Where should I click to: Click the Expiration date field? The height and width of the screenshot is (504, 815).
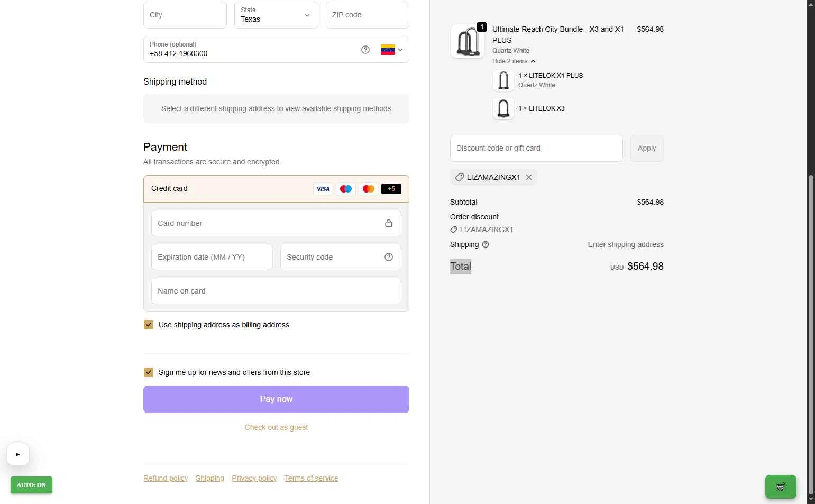point(212,257)
